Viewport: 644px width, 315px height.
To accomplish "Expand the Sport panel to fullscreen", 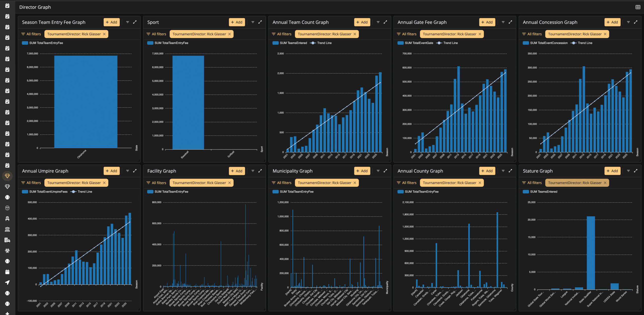I will (x=260, y=22).
